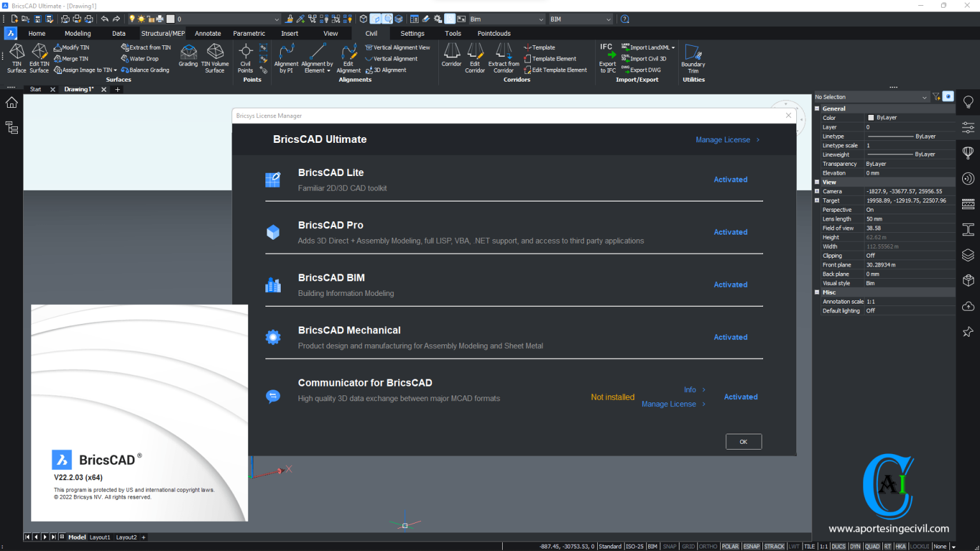Toggle ORTHO mode on

pos(708,547)
